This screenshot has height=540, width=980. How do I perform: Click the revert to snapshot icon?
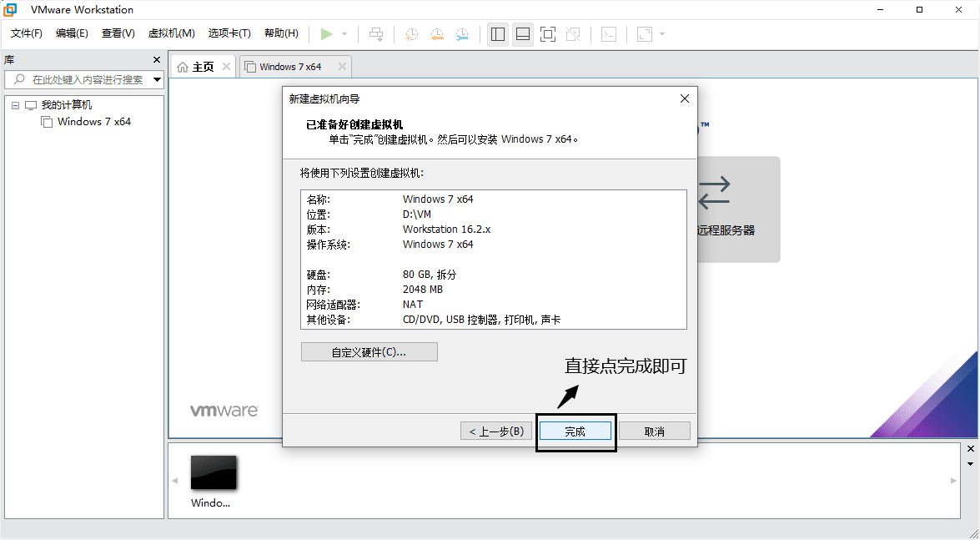coord(437,33)
